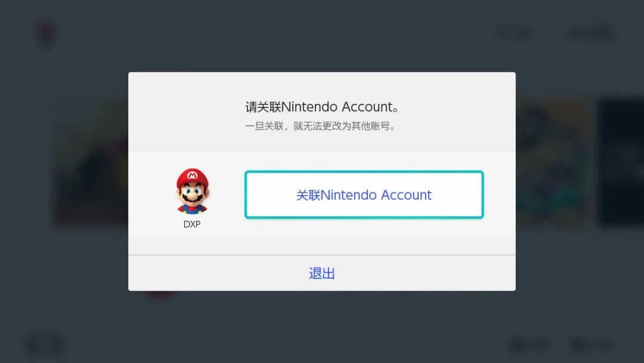The image size is (644, 363).
Task: Click the 一旦关联 warning subtitle text
Action: (320, 126)
